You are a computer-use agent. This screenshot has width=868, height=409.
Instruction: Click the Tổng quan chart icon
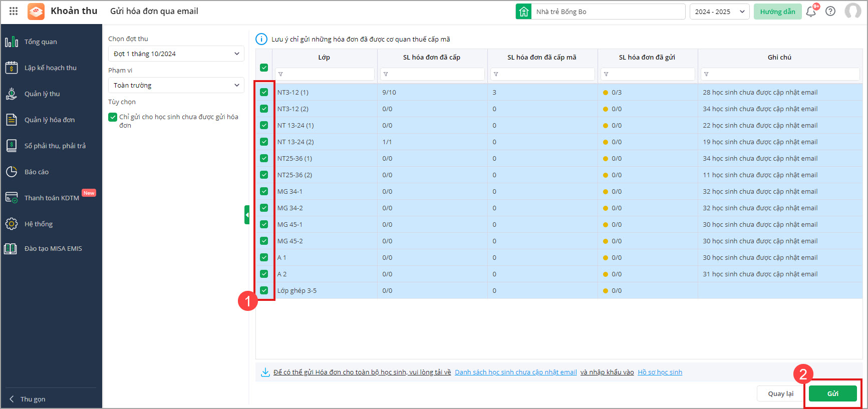coord(12,42)
